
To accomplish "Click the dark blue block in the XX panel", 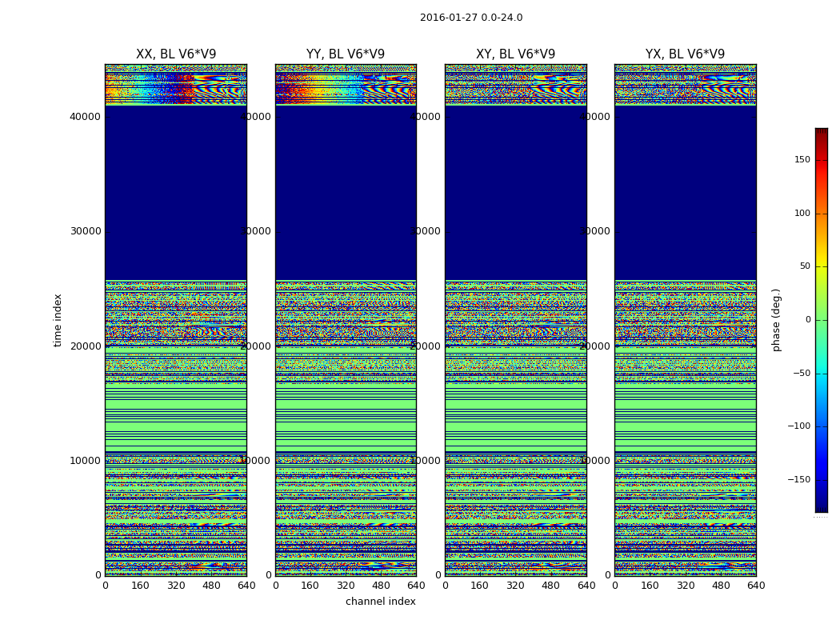I will pyautogui.click(x=176, y=192).
